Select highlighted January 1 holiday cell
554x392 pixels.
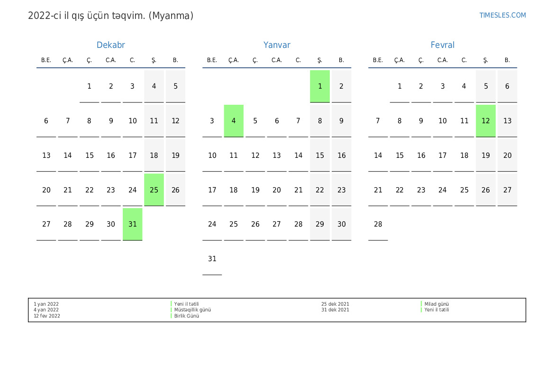click(320, 86)
